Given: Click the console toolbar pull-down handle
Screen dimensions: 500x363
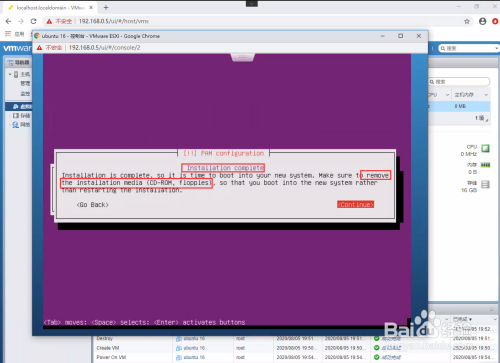Looking at the screenshot, I should (243, 58).
